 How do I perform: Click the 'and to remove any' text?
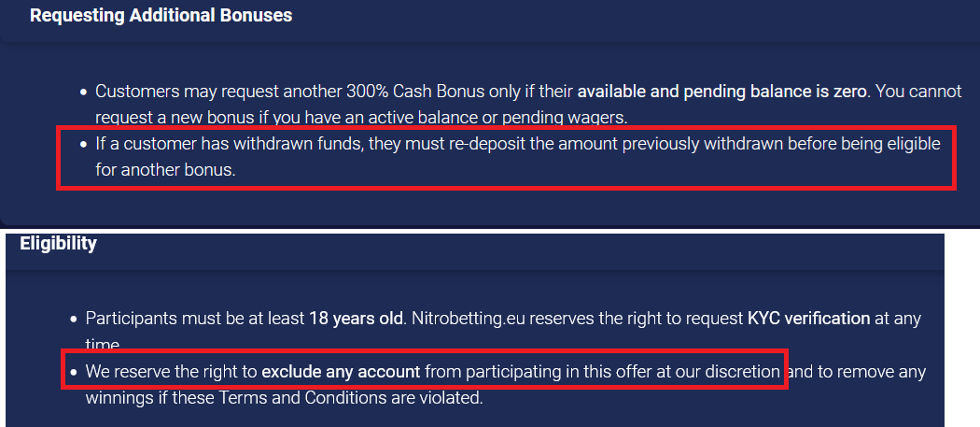(x=858, y=372)
